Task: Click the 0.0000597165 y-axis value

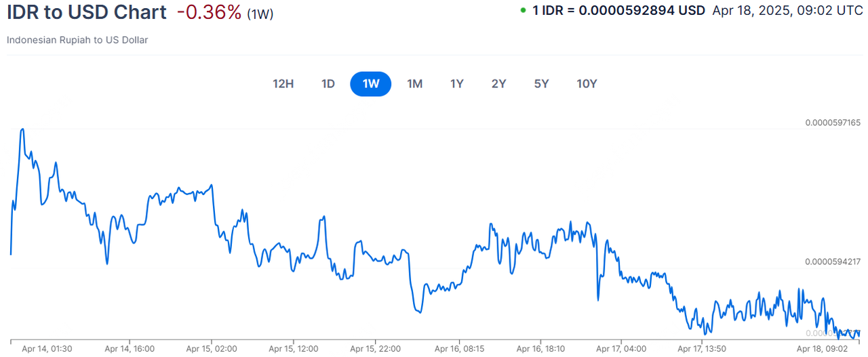Action: tap(832, 123)
